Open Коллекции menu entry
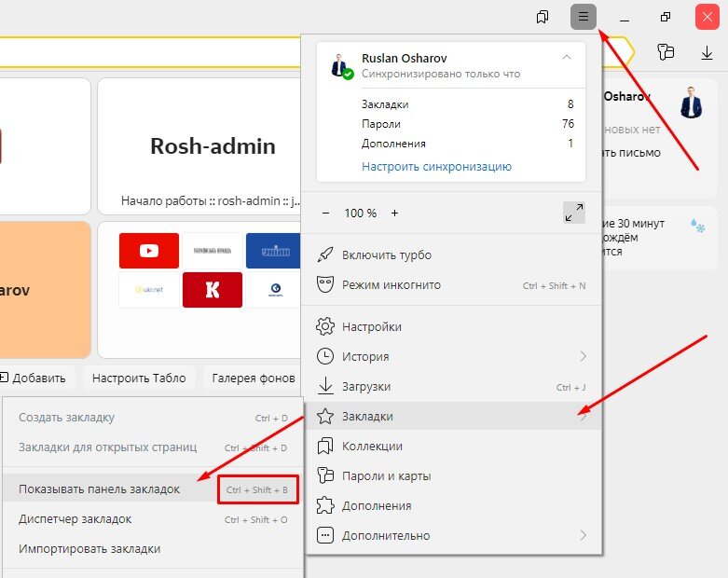 coord(451,446)
